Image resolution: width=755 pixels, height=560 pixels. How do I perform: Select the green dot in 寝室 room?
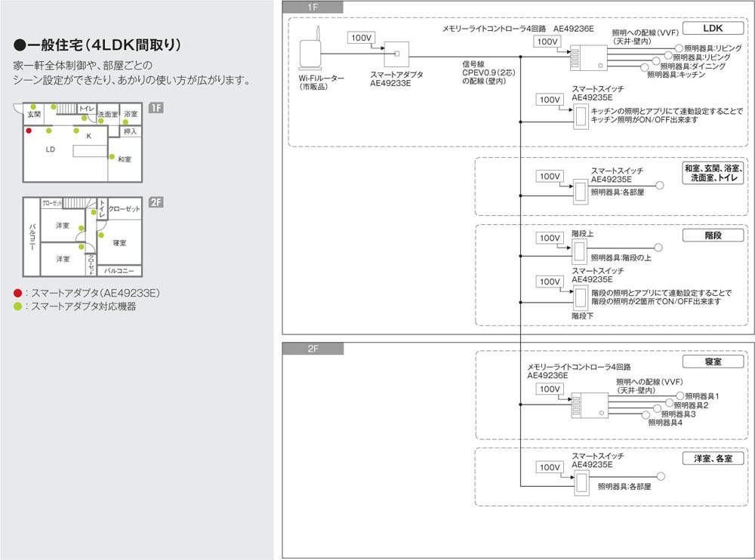(101, 235)
